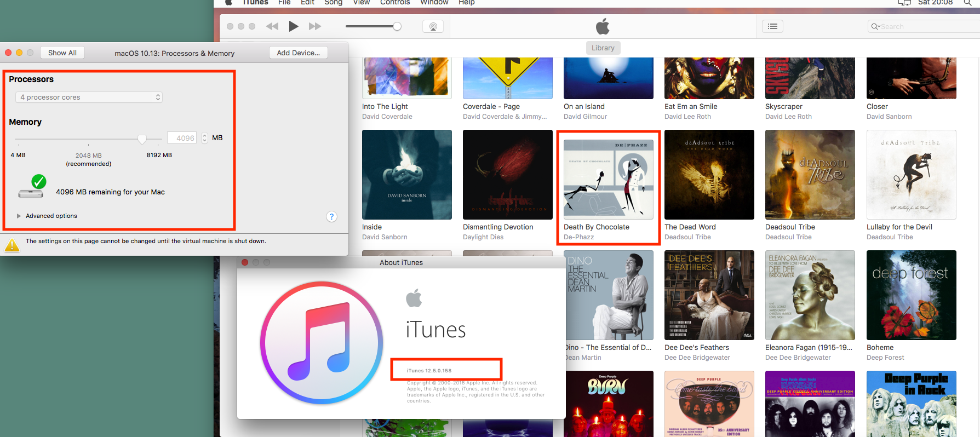Open the Song menu
980x437 pixels.
point(333,2)
